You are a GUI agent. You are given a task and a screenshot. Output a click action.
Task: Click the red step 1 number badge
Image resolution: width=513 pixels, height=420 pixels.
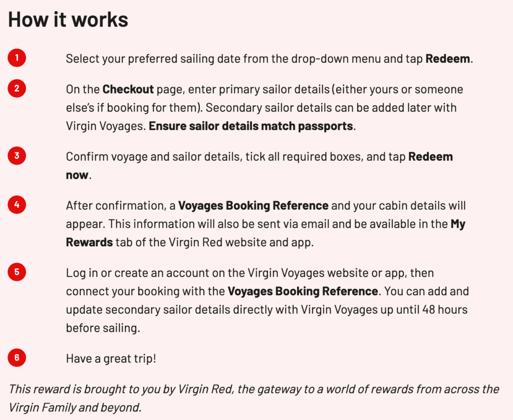click(17, 58)
